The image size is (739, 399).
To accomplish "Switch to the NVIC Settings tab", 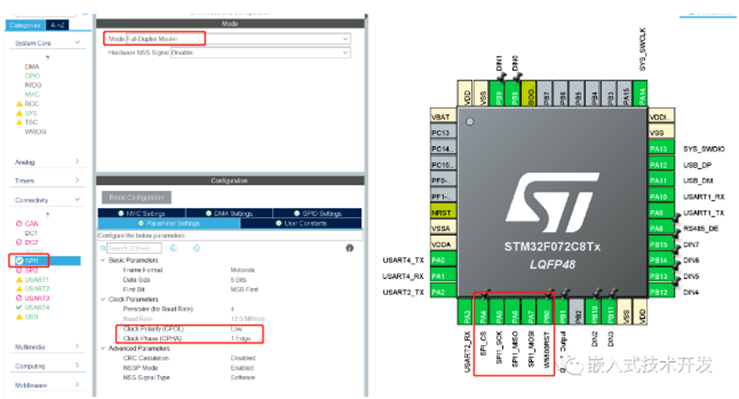I will click(x=142, y=213).
